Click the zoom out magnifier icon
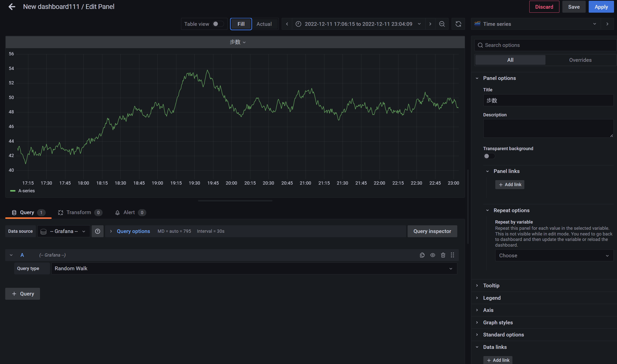This screenshot has width=617, height=364. click(442, 24)
